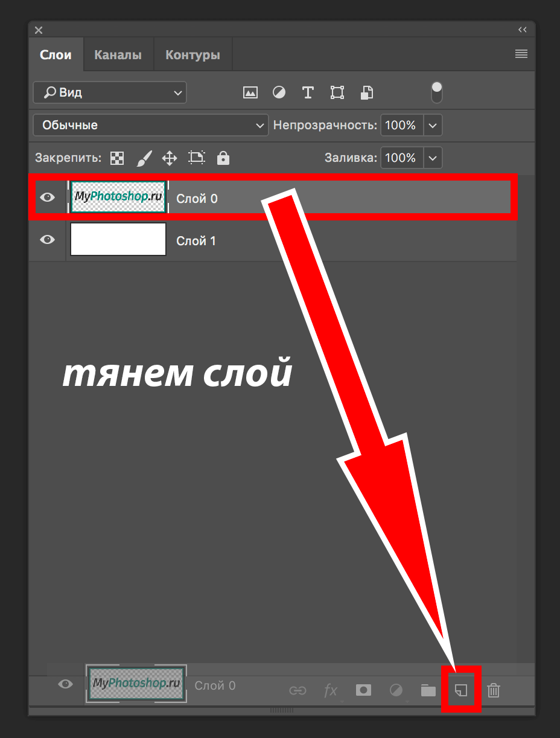The height and width of the screenshot is (738, 560).
Task: Create a new layer group
Action: click(428, 691)
